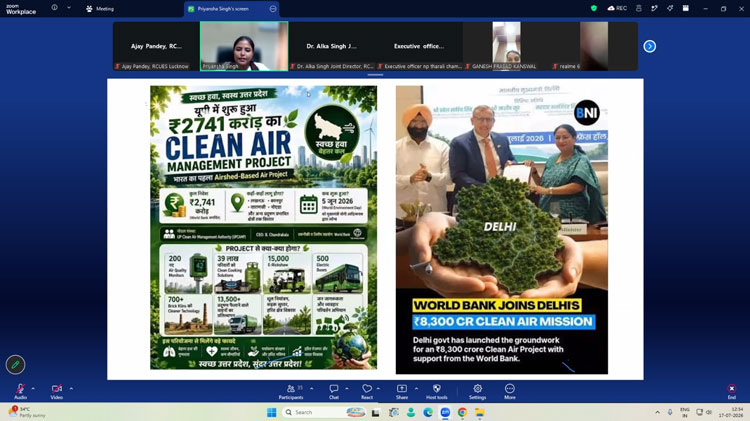This screenshot has width=750, height=421.
Task: Show hidden system tray icons
Action: pos(657,412)
